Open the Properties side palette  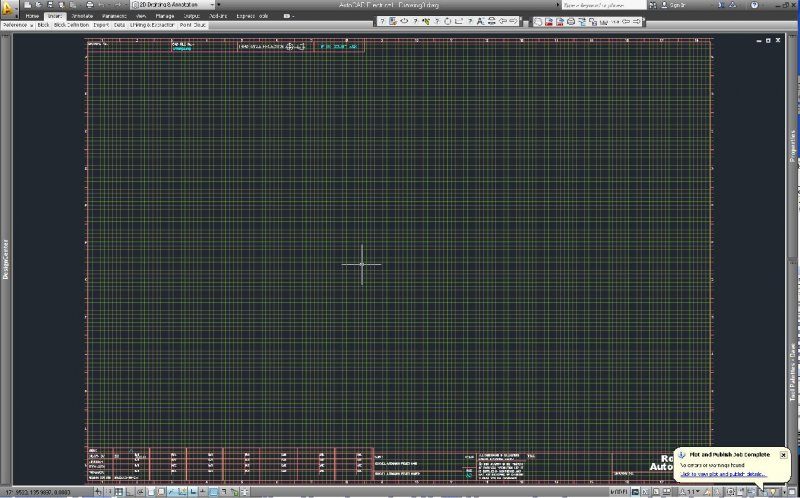point(794,145)
